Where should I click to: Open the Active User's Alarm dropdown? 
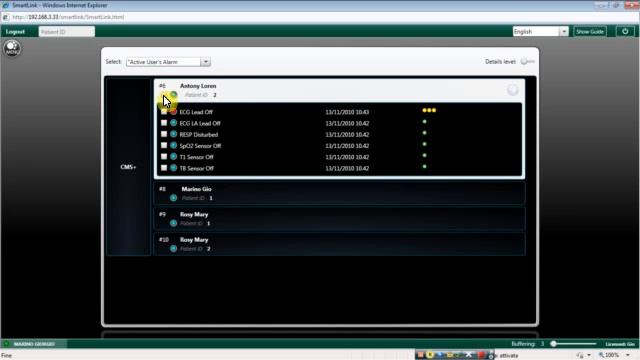206,62
